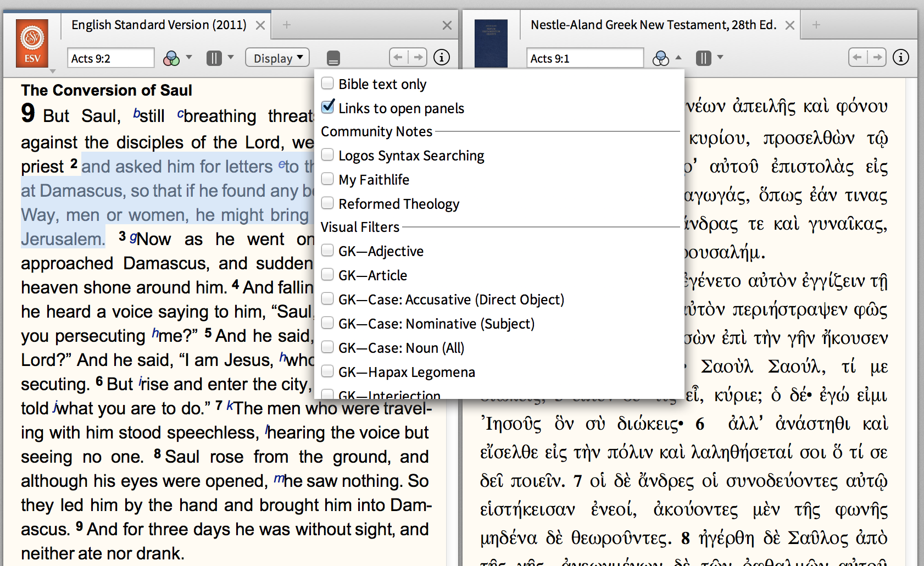Expand ESV parallel resources dropdown arrow
924x566 pixels.
pyautogui.click(x=231, y=57)
